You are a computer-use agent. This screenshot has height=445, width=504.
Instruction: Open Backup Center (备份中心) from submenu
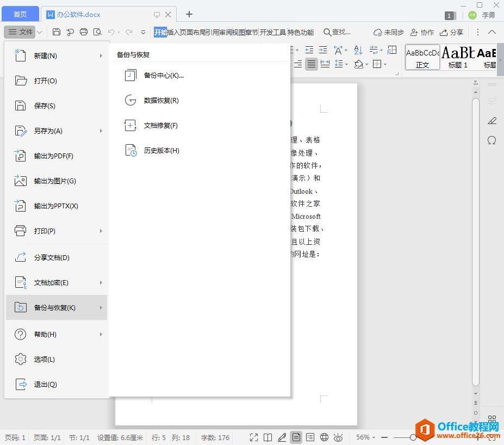coord(163,76)
